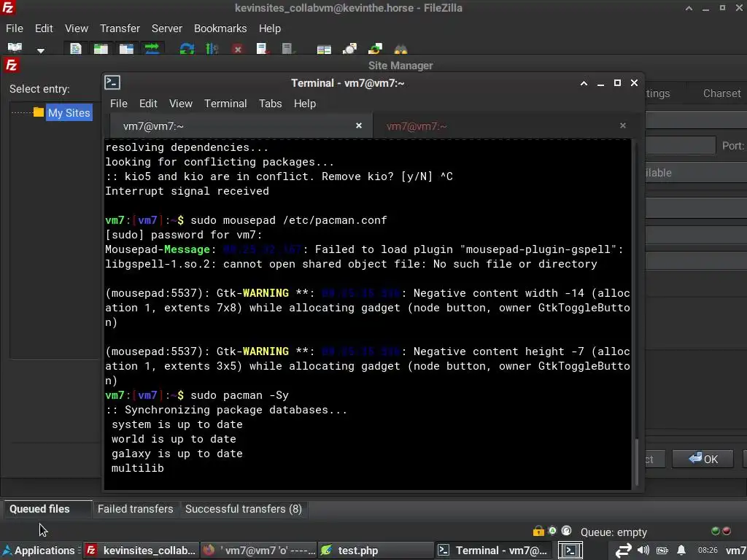Open FileZilla Server menu
747x560 pixels.
pyautogui.click(x=167, y=28)
